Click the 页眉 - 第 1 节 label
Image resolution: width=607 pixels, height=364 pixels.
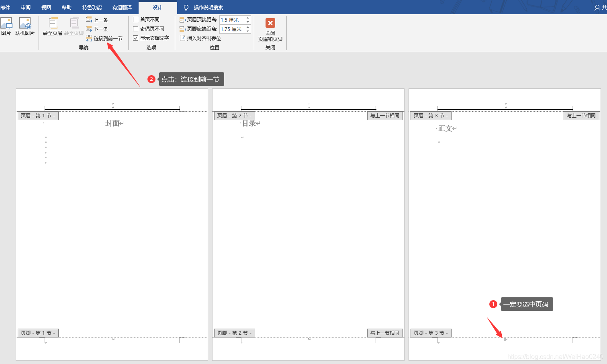point(38,116)
